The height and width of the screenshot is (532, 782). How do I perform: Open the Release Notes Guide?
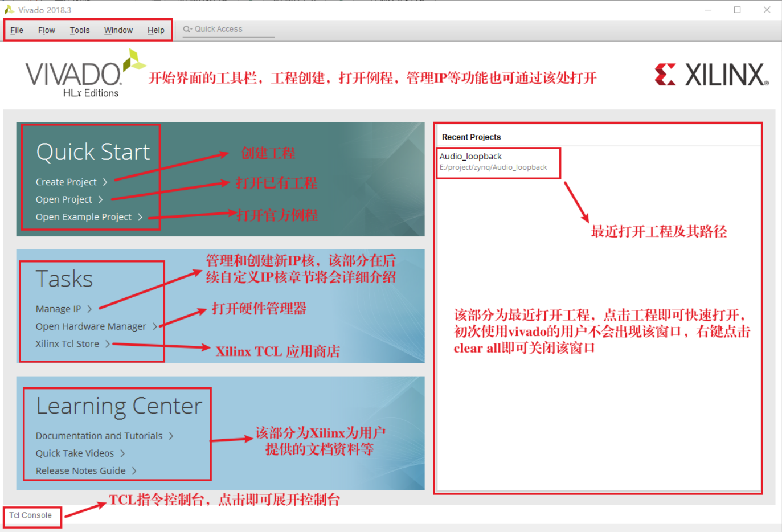coord(81,471)
